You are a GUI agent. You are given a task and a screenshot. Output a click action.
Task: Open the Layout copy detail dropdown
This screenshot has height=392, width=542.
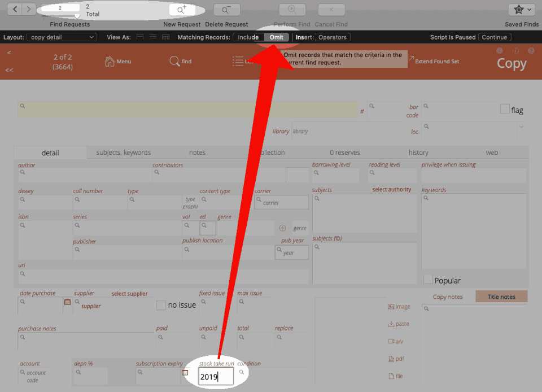[x=62, y=37]
